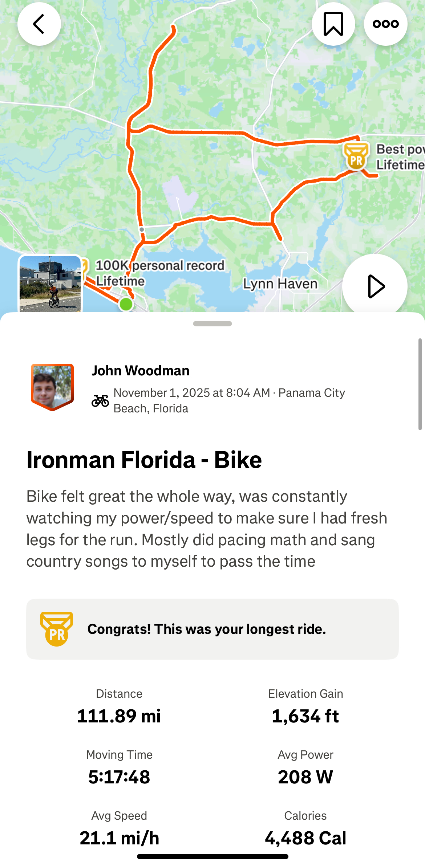425x868 pixels.
Task: Open the ride photo thumbnail
Action: click(50, 284)
